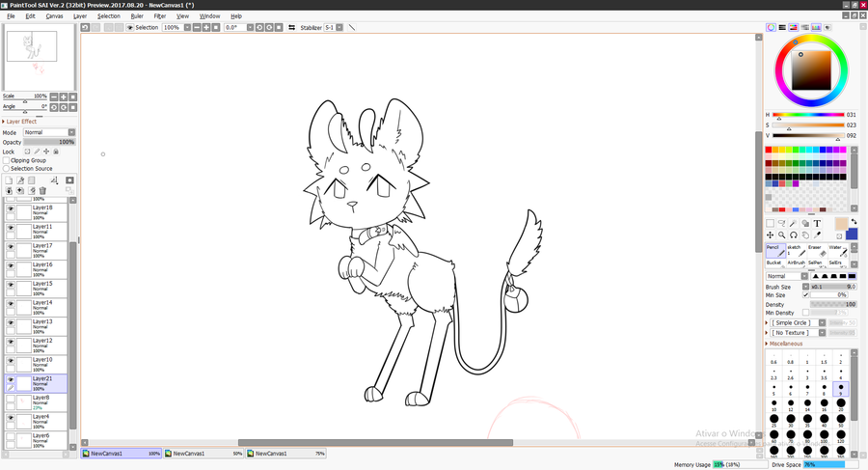This screenshot has width=868, height=470.
Task: Click the Undo toolbar icon
Action: (85, 27)
